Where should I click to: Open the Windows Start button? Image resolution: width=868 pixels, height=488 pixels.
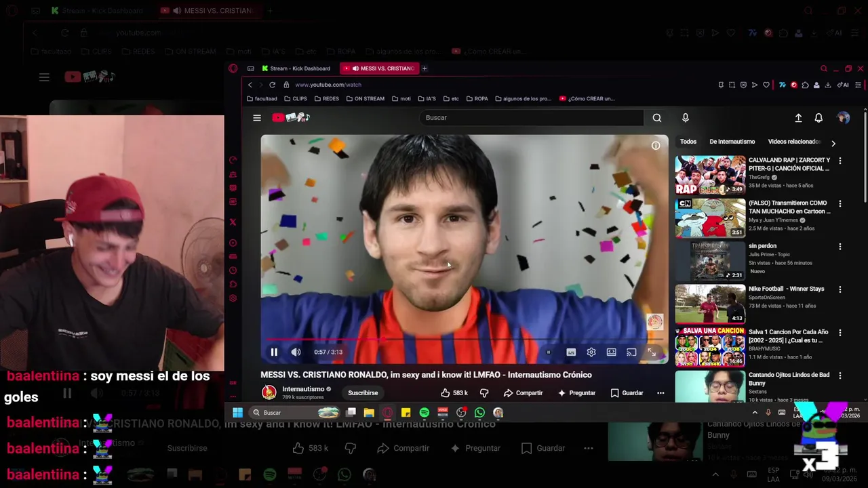tap(238, 412)
